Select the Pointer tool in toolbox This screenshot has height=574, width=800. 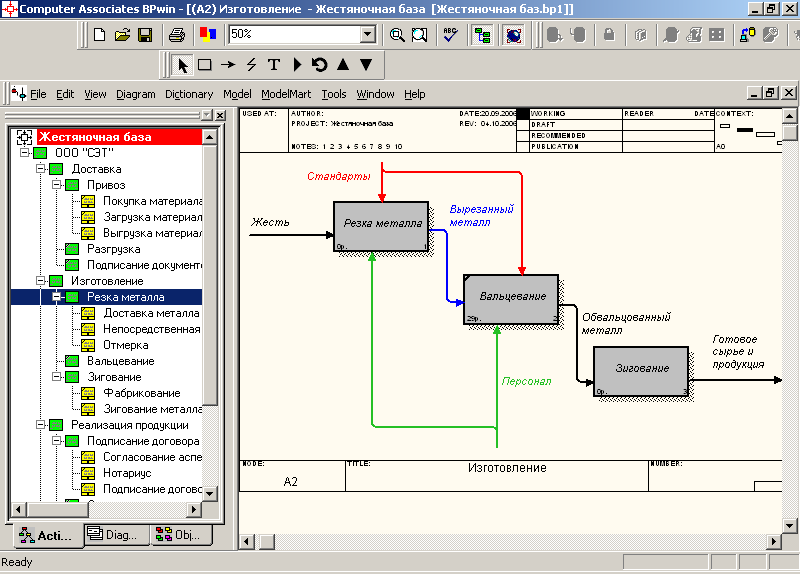pyautogui.click(x=182, y=65)
